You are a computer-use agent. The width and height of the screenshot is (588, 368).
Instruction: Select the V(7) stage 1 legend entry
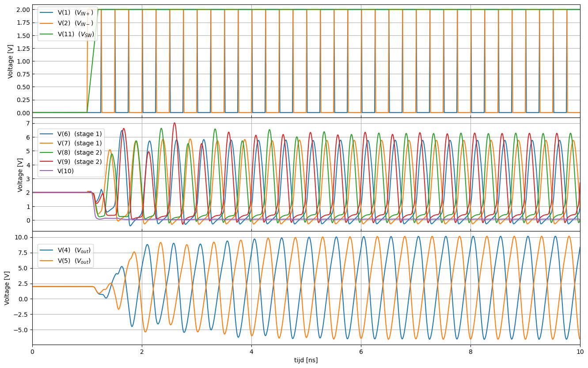(80, 143)
